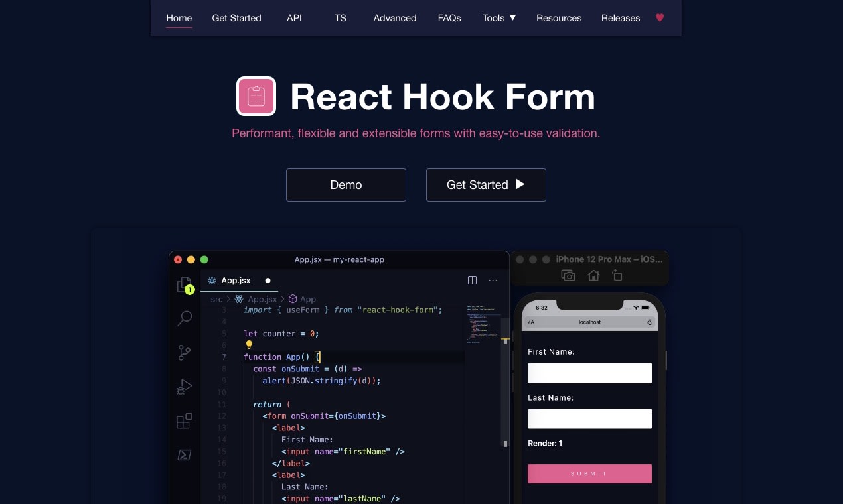Click the screenshot camera icon in simulator toolbar
Screen dimensions: 843x504
click(x=568, y=275)
